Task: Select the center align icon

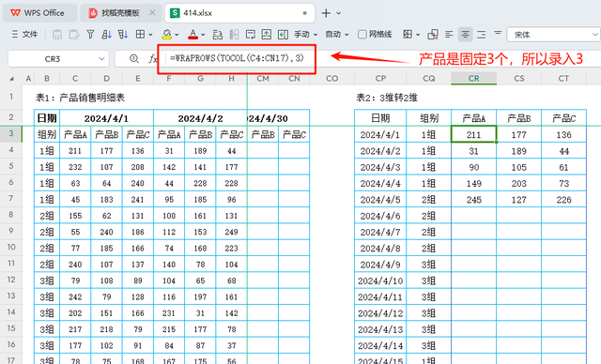Action: coord(466,35)
